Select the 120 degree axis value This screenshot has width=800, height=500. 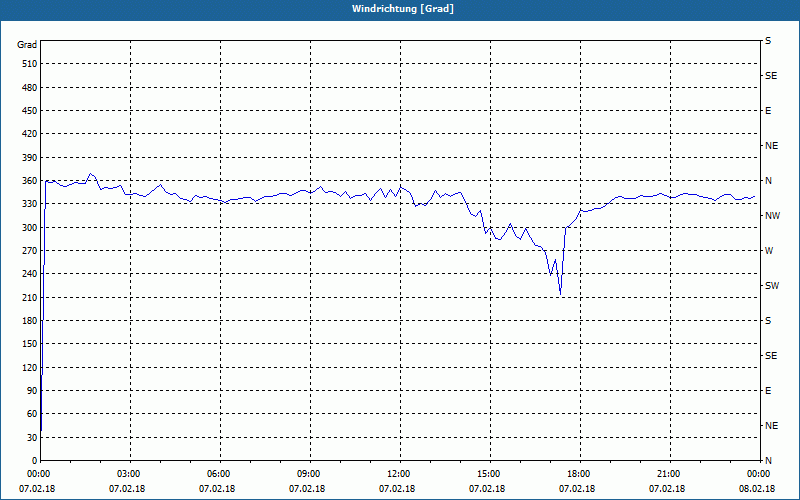point(30,367)
